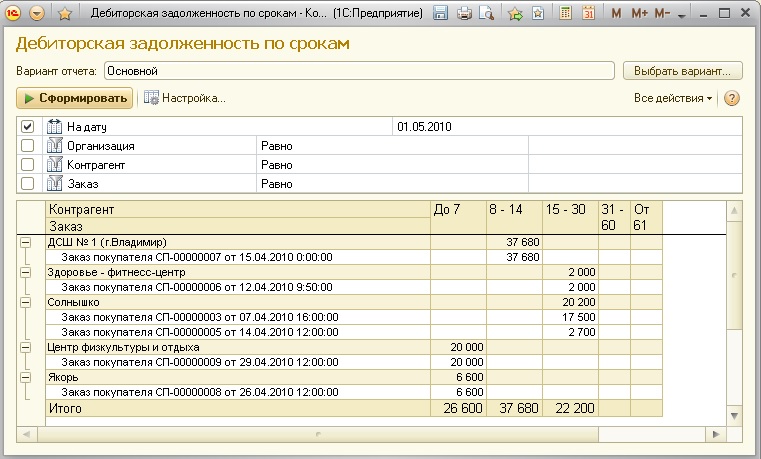
Task: Click the vertical scrollbar down arrow
Action: 734,416
